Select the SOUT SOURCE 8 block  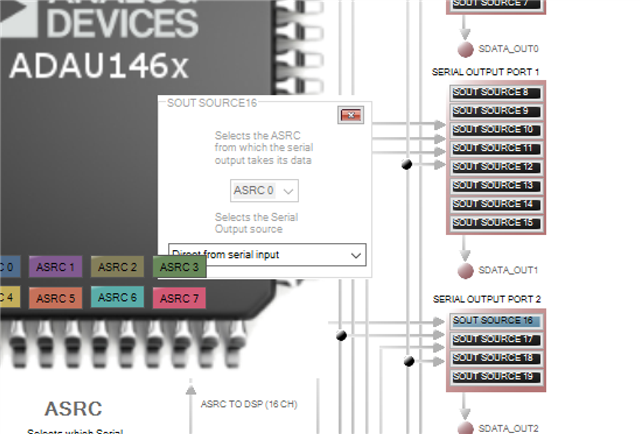(496, 93)
